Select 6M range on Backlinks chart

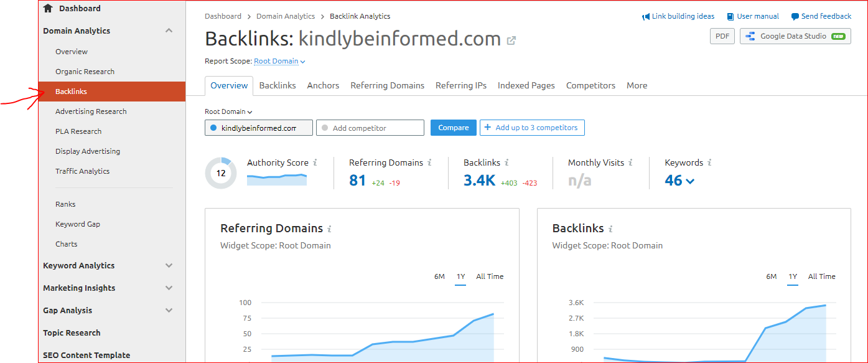(772, 276)
